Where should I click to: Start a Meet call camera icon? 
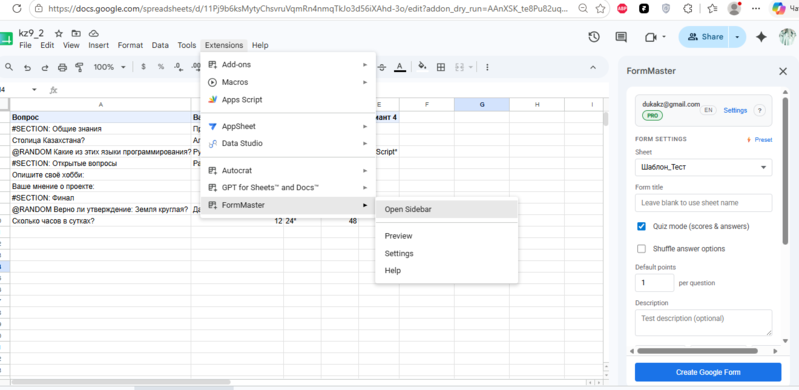[x=650, y=37]
